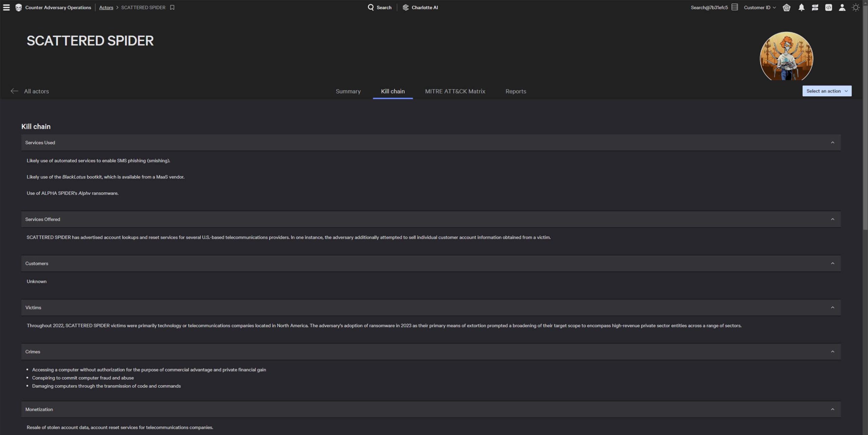Click the Search magnifier icon
Image resolution: width=868 pixels, height=435 pixels.
click(371, 7)
